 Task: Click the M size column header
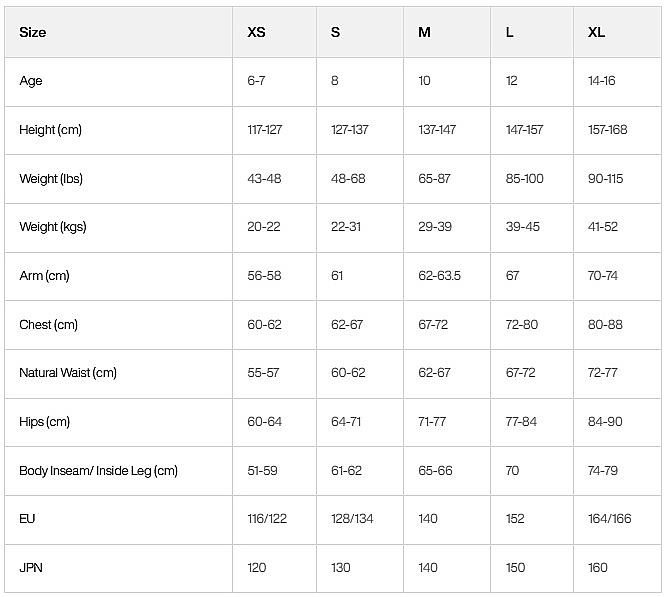(x=424, y=32)
